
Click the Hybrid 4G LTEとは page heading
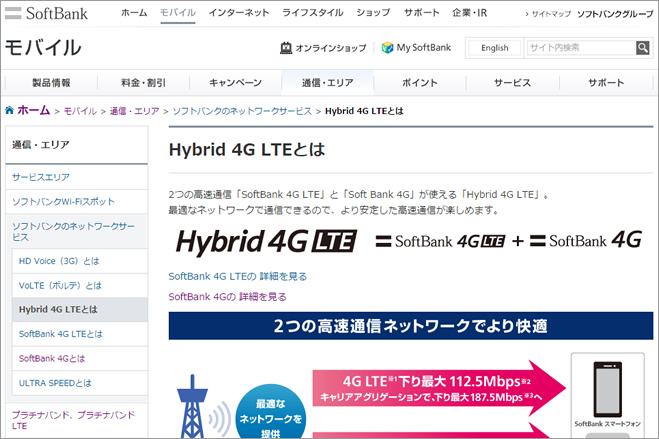tap(247, 150)
